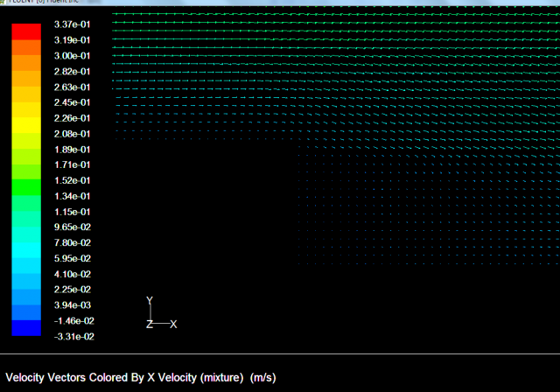Click the Y axis label on triad

(x=150, y=300)
